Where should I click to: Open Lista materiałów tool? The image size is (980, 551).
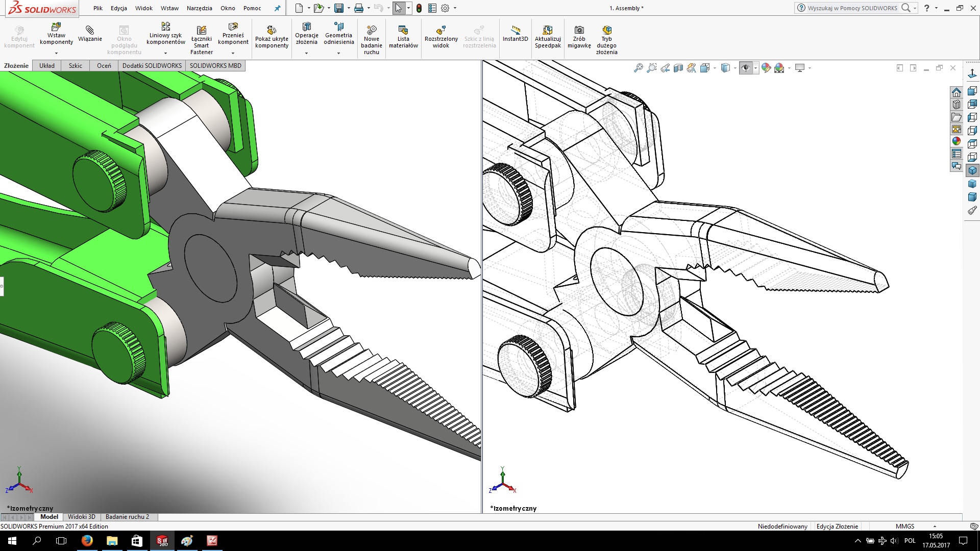(x=403, y=30)
